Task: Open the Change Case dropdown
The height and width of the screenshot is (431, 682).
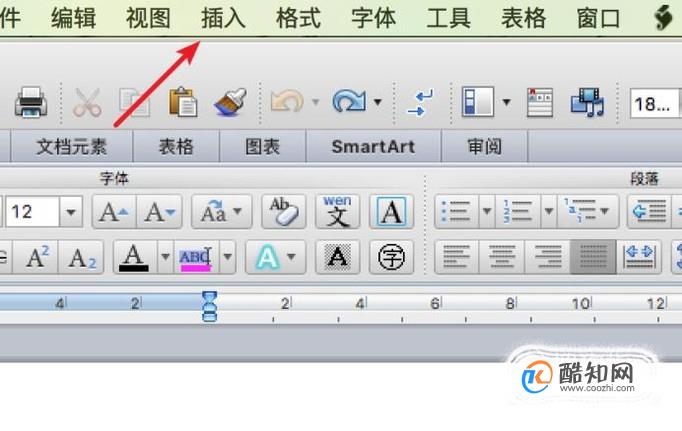Action: (x=221, y=212)
